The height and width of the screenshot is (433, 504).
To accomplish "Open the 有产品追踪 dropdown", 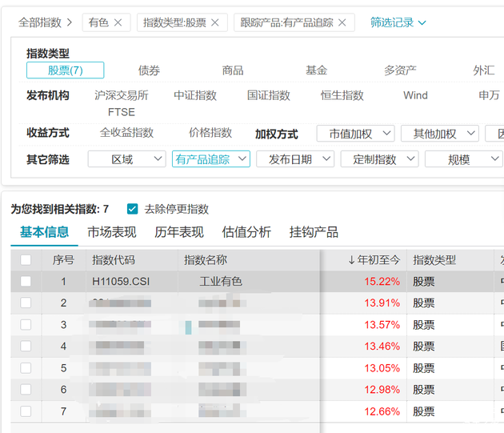I will [x=211, y=159].
